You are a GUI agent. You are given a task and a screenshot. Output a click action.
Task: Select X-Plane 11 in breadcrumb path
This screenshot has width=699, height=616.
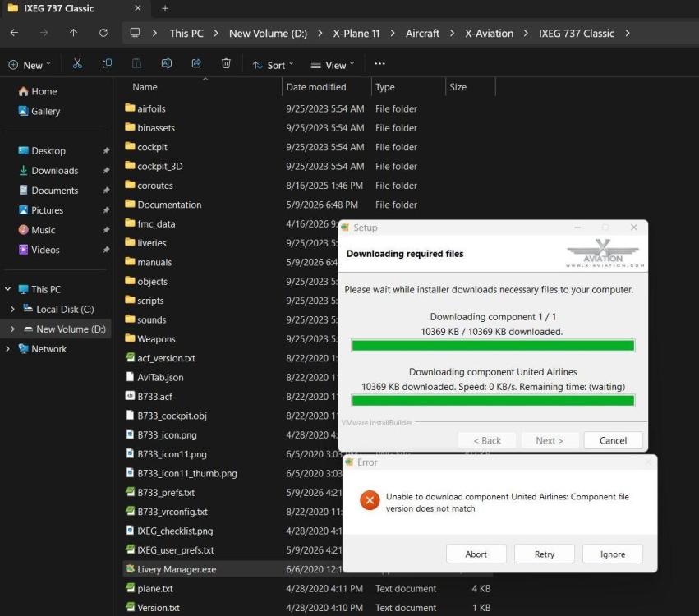coord(356,34)
